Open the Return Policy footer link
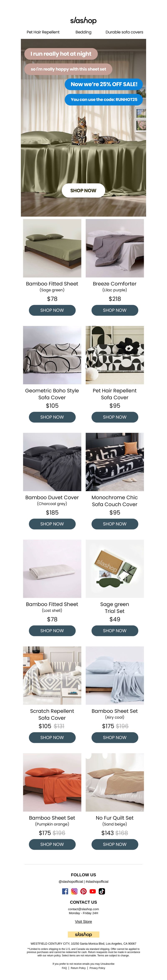167x980 pixels. (78, 968)
